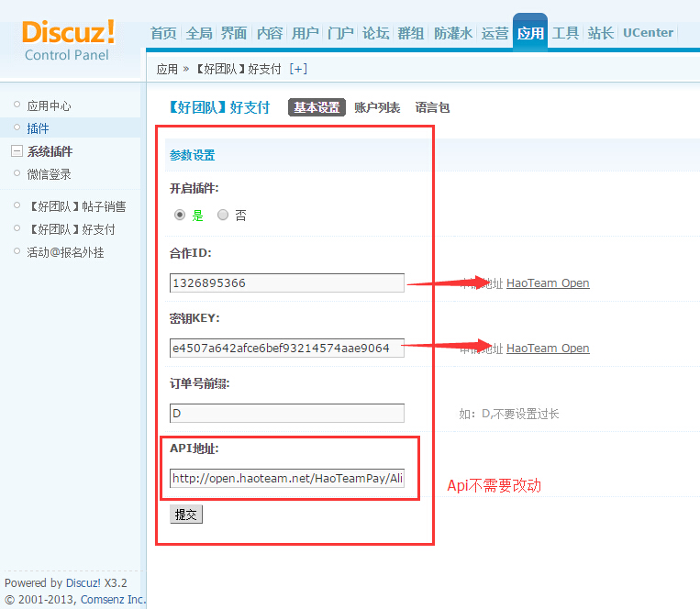The width and height of the screenshot is (700, 609).
Task: Open 微信登录 plugin in sidebar
Action: click(x=50, y=174)
